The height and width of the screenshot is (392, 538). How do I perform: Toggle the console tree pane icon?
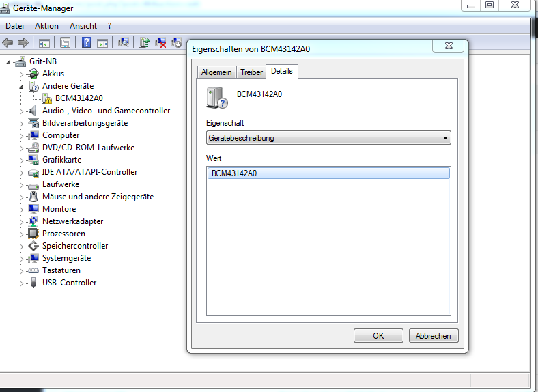(x=44, y=43)
